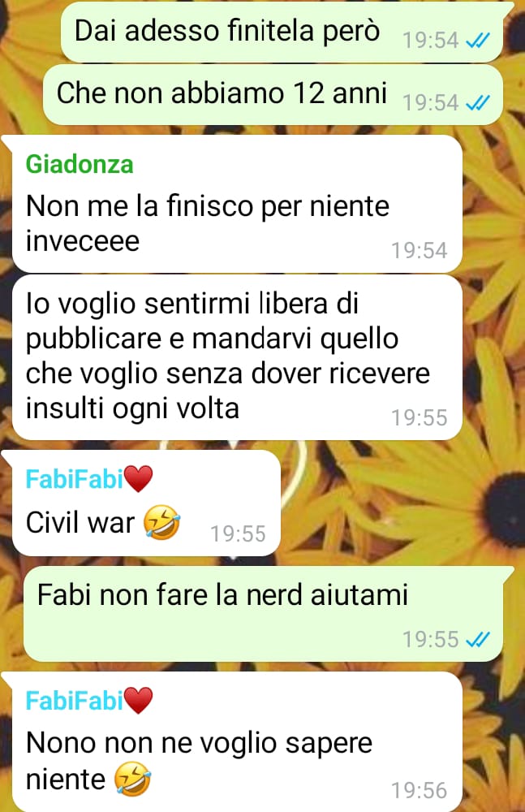Tap laughing emoji after 'niente' in last message
The image size is (525, 812).
pyautogui.click(x=132, y=779)
